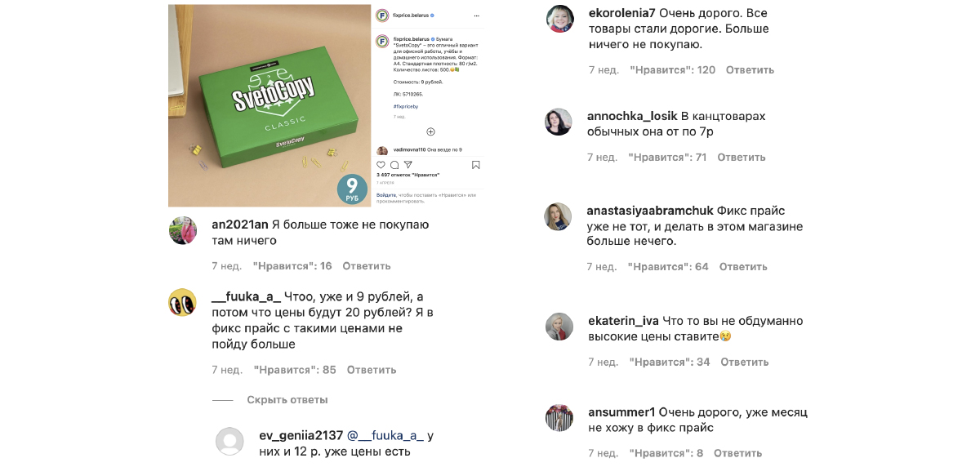The image size is (980, 467).
Task: Collapse replies via 'Скрыть ответы'
Action: 287,400
